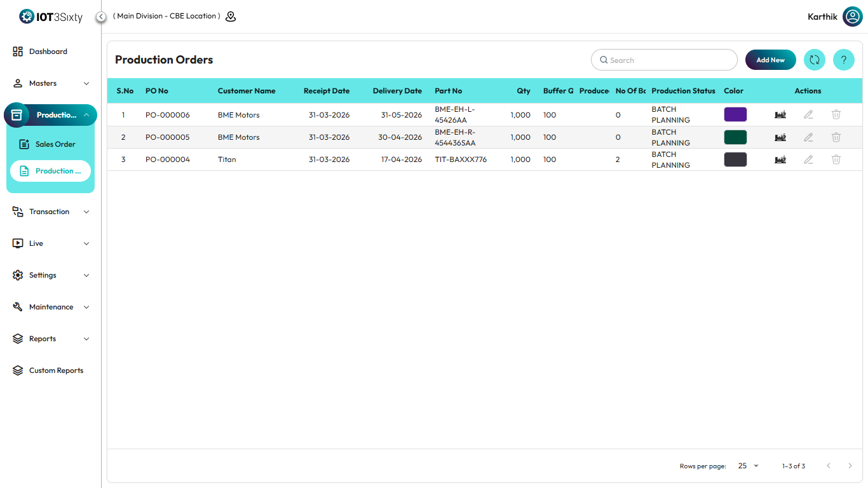Click the refresh icon button
This screenshot has height=488, width=868.
814,60
